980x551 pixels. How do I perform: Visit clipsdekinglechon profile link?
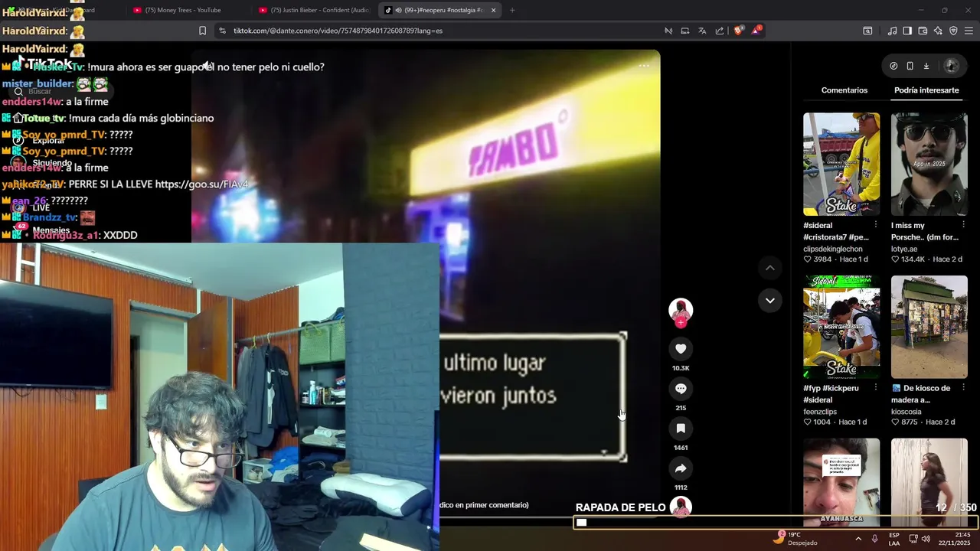(x=833, y=249)
